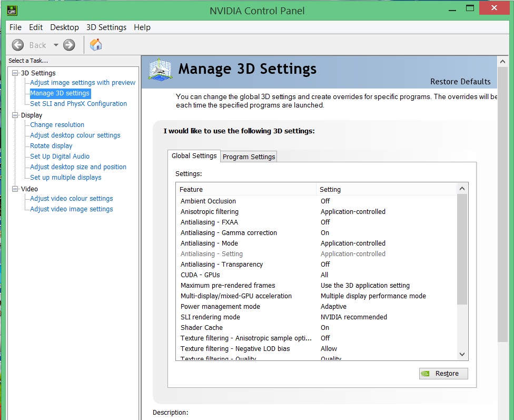514x420 pixels.
Task: Click settings list scroll down arrow
Action: point(462,354)
